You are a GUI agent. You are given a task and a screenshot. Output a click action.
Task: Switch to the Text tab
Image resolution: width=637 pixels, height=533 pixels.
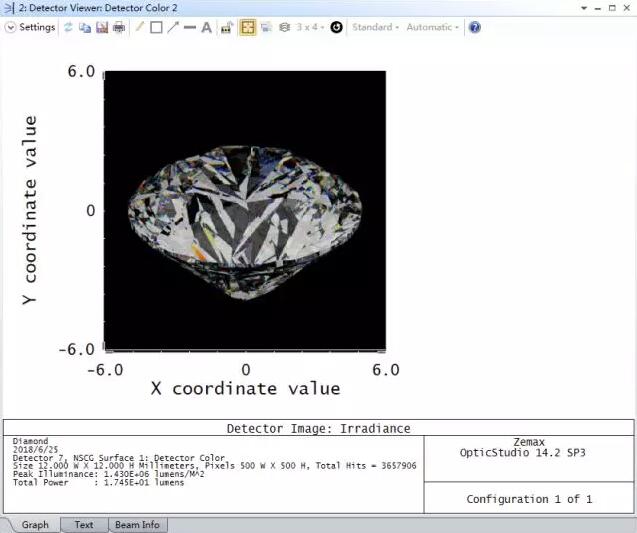point(84,524)
